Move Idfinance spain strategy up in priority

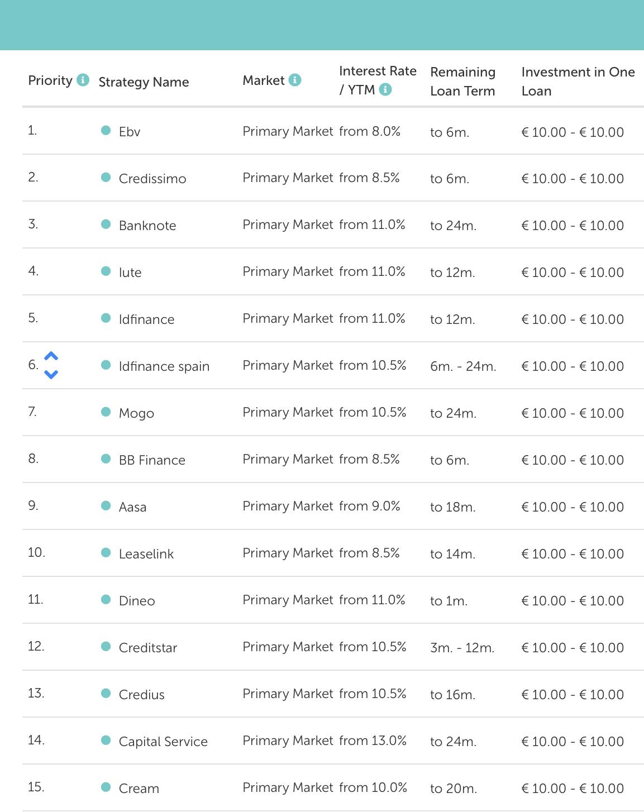(x=51, y=356)
